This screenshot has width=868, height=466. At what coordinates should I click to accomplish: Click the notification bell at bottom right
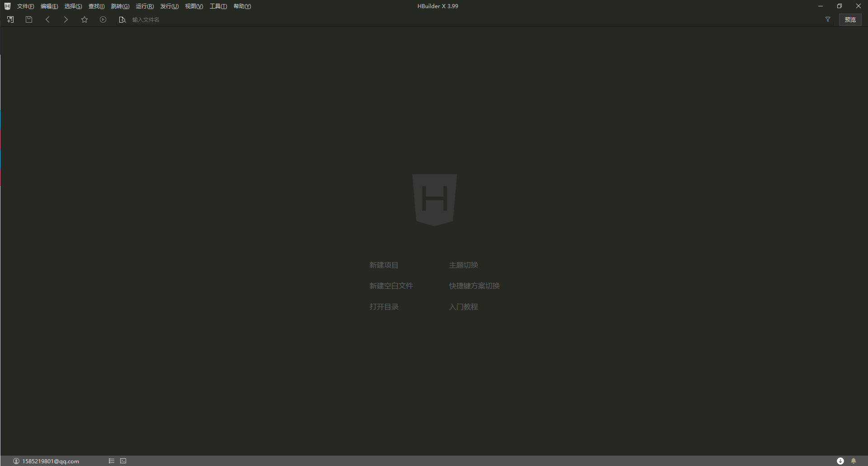(853, 461)
